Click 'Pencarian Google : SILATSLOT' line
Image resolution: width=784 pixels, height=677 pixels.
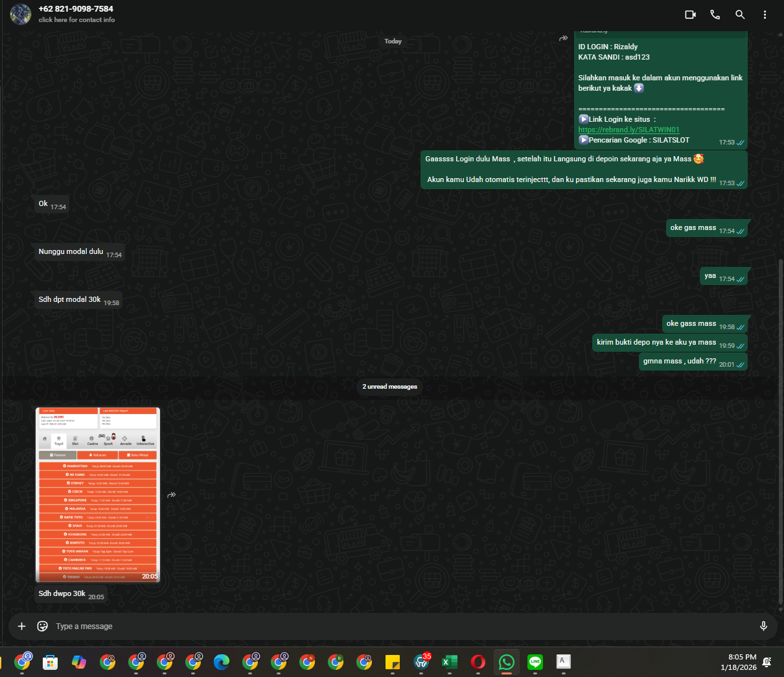click(x=634, y=140)
